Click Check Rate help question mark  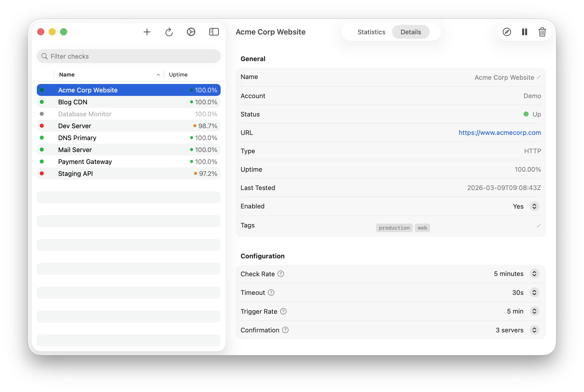281,274
